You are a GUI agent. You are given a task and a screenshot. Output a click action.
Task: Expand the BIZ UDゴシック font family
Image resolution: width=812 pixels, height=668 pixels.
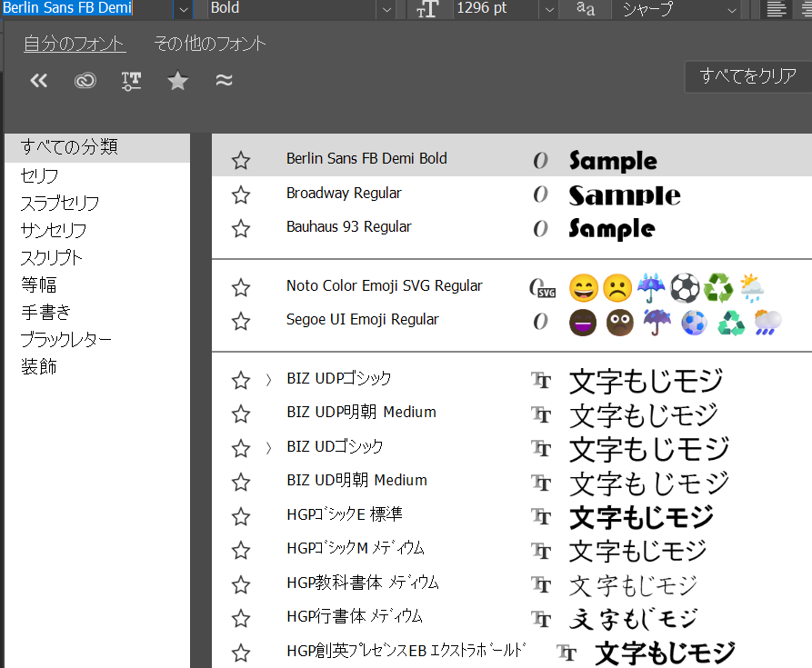point(268,448)
